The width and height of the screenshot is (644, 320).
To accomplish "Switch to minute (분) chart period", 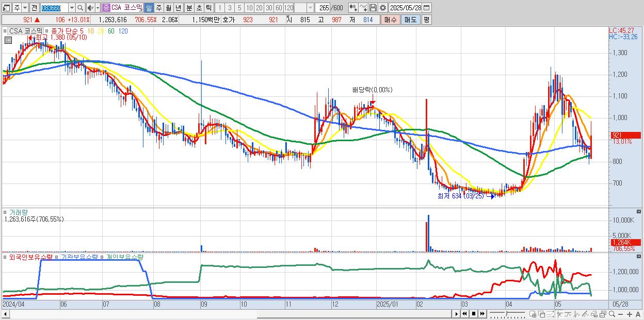I will [189, 8].
